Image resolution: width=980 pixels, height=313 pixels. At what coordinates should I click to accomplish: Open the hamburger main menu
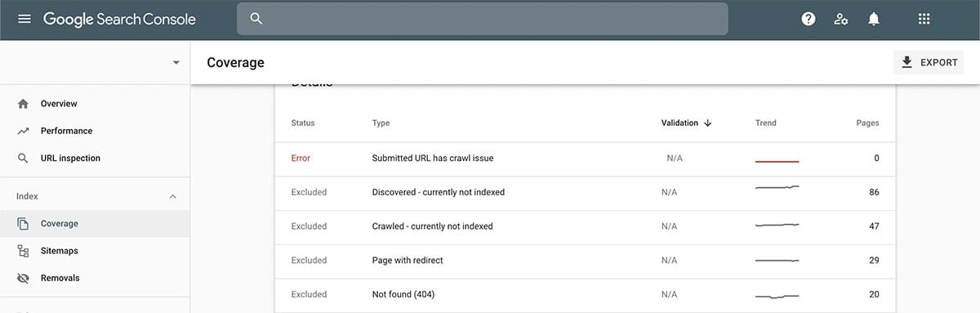[x=24, y=19]
